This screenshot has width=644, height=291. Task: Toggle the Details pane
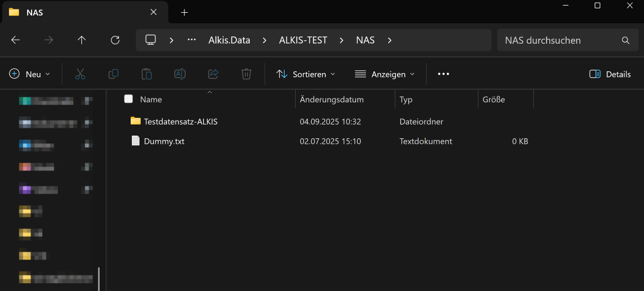pos(610,74)
